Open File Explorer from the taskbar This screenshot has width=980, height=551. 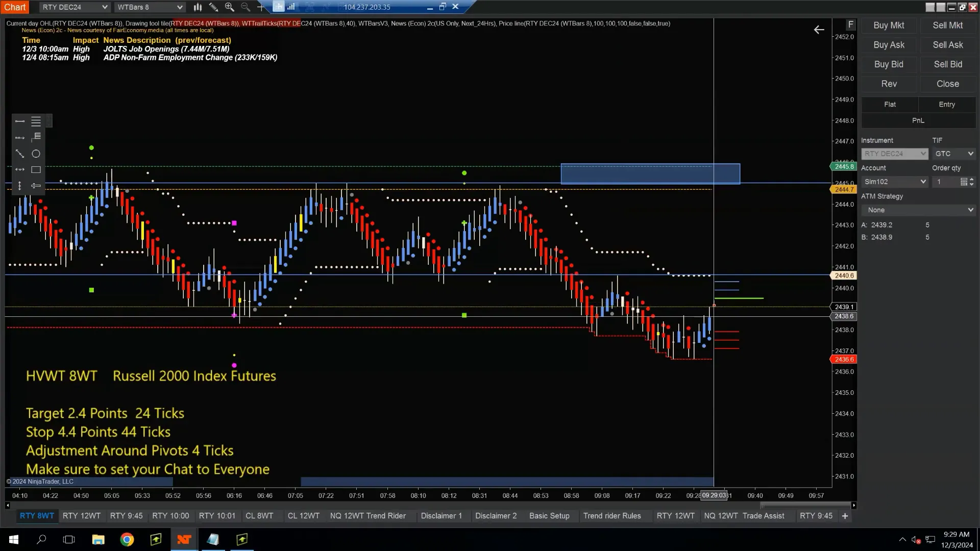click(x=98, y=539)
